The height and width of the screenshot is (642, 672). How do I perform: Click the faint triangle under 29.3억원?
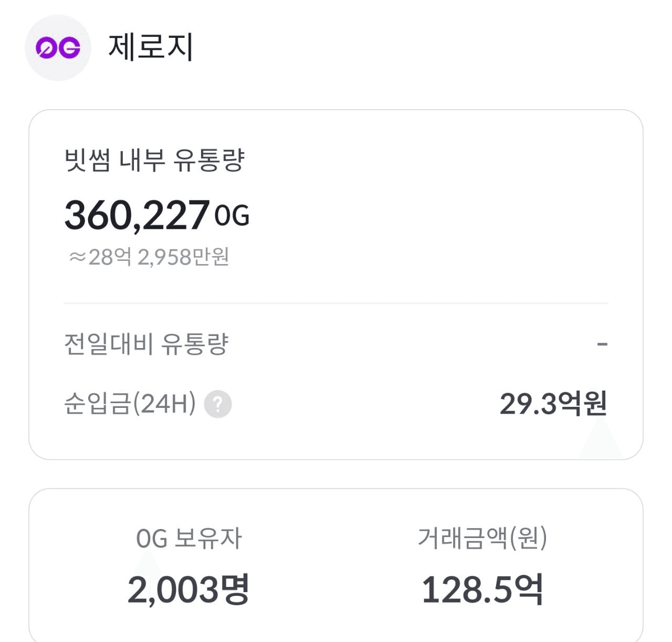pos(601,440)
